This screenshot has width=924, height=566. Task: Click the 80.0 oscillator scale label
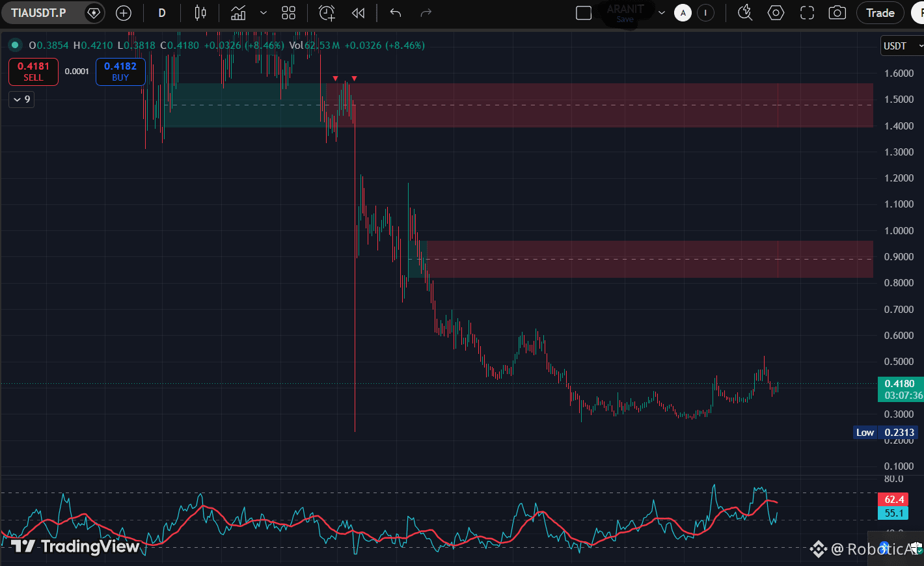893,479
